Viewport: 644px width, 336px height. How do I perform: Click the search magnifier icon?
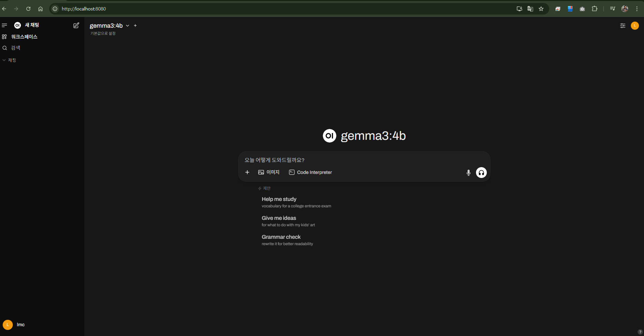(5, 48)
